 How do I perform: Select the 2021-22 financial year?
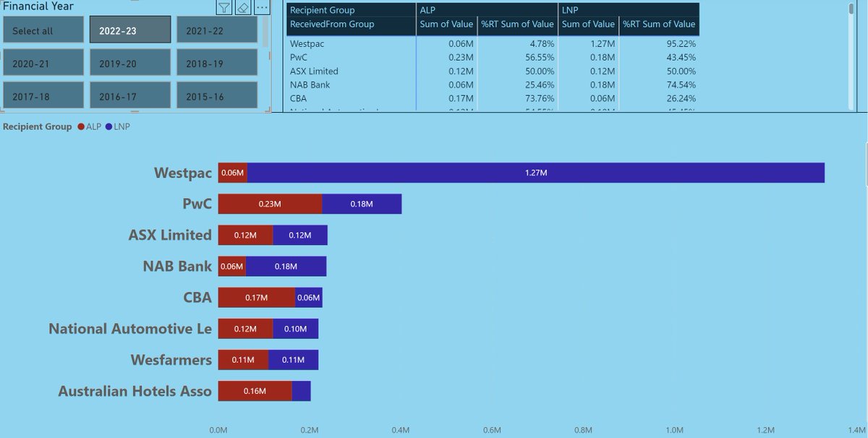(x=217, y=31)
